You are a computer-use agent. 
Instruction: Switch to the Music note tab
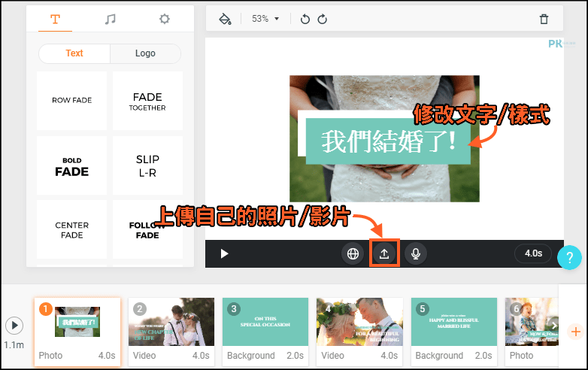[x=110, y=19]
